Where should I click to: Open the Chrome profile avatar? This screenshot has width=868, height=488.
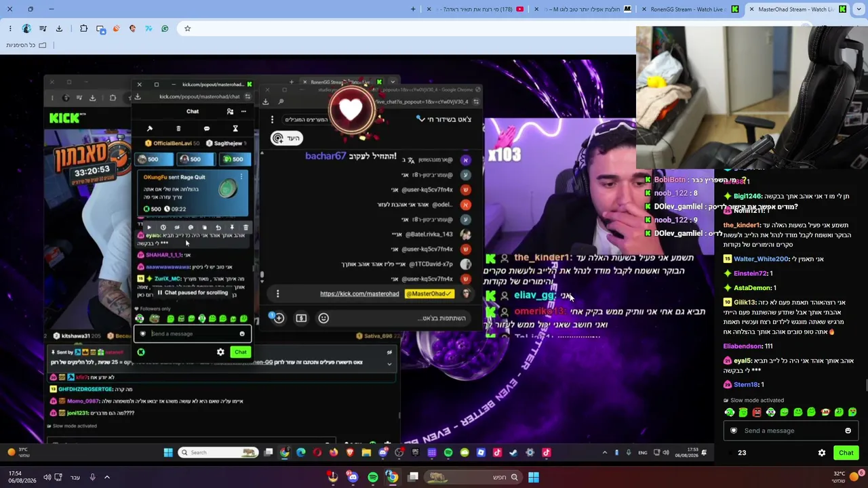26,28
